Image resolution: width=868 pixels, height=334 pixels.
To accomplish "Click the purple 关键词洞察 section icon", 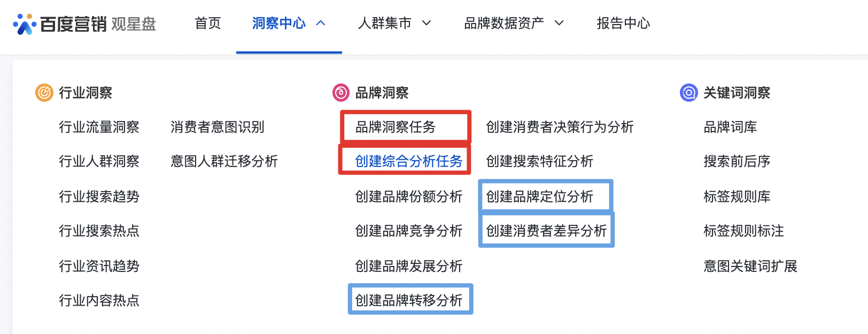I will (688, 92).
